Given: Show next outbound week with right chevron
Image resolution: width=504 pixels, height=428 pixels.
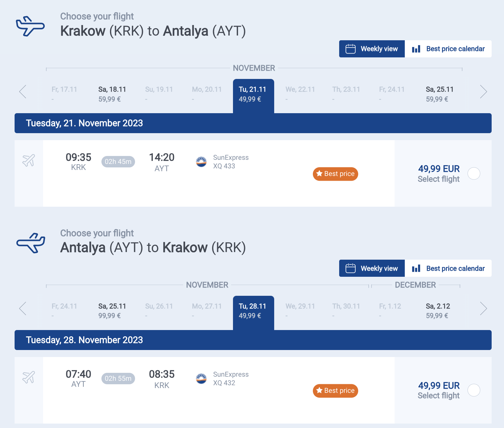Looking at the screenshot, I should (483, 92).
